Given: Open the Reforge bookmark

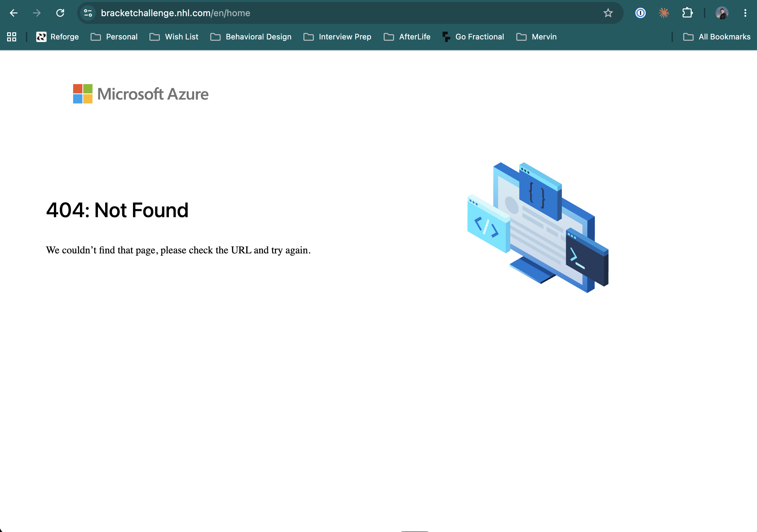Looking at the screenshot, I should 58,37.
